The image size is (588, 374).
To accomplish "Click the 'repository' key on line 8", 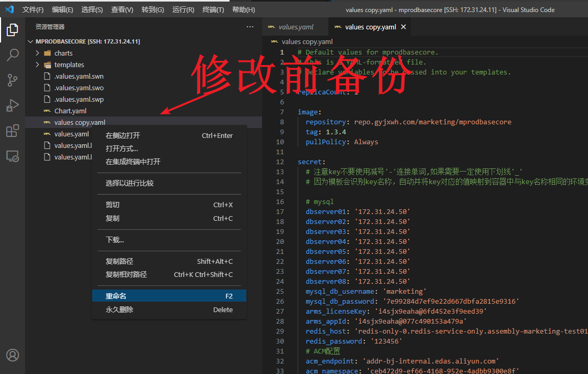I will (325, 122).
